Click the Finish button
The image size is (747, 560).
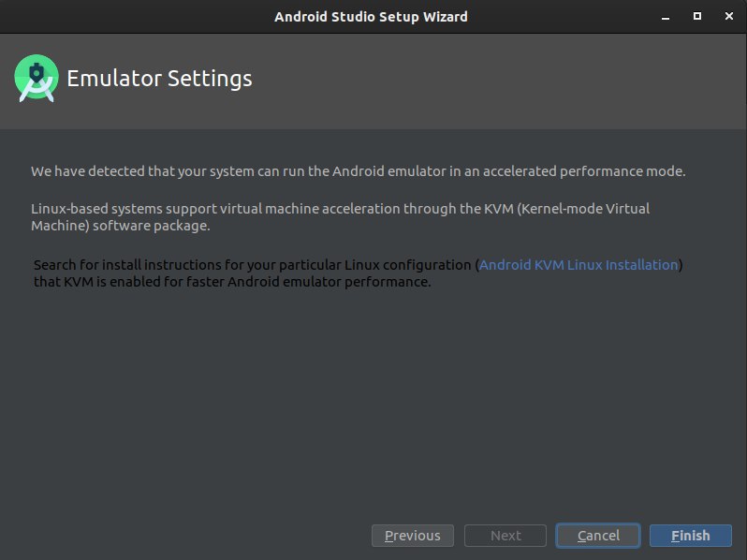pos(690,536)
